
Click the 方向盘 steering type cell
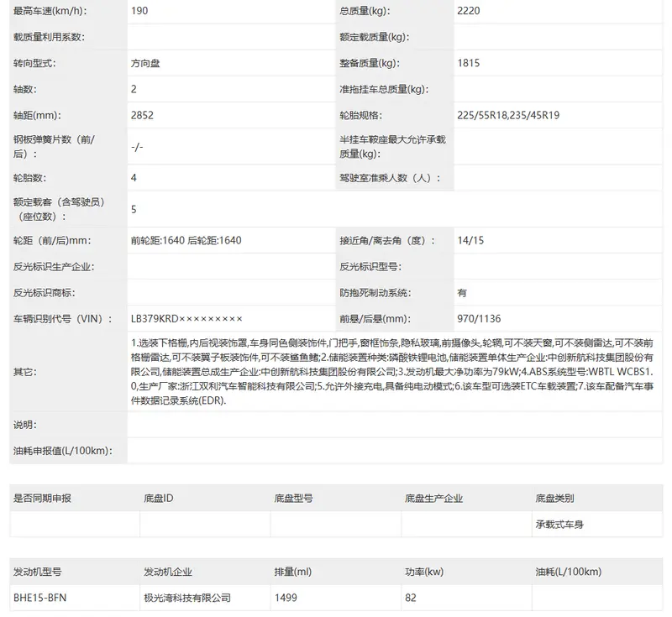coord(148,63)
